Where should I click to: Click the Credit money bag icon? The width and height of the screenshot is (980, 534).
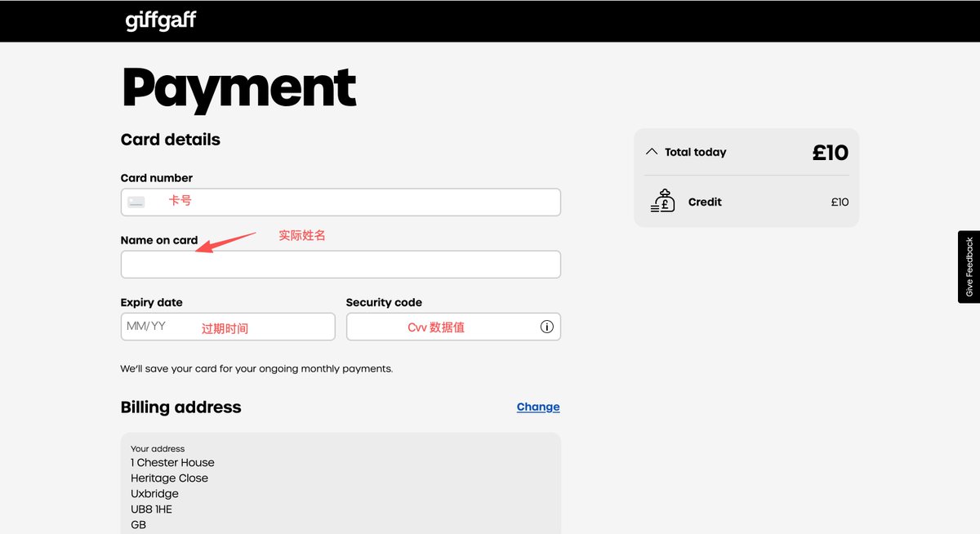coord(663,201)
